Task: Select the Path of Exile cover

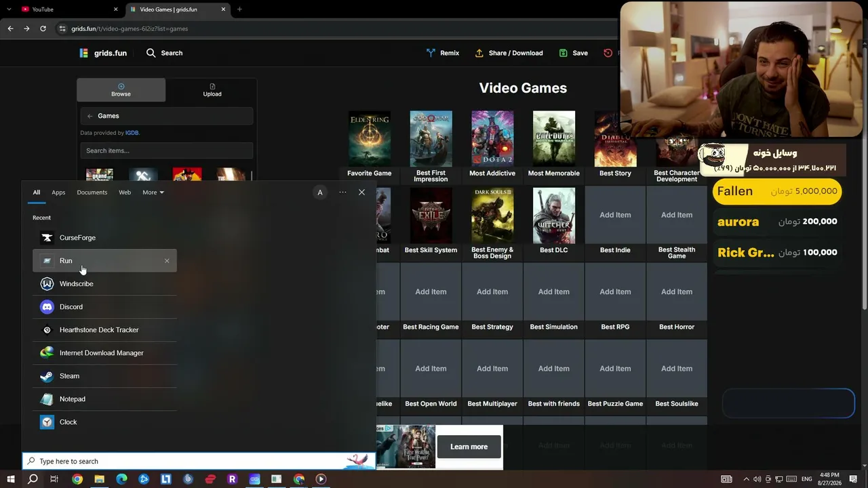Action: 431,216
